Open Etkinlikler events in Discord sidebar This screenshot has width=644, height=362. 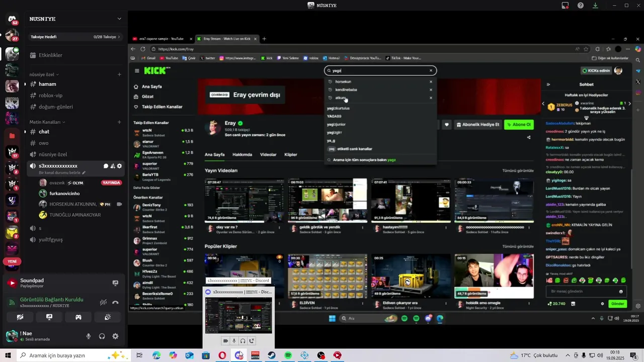pyautogui.click(x=74, y=55)
